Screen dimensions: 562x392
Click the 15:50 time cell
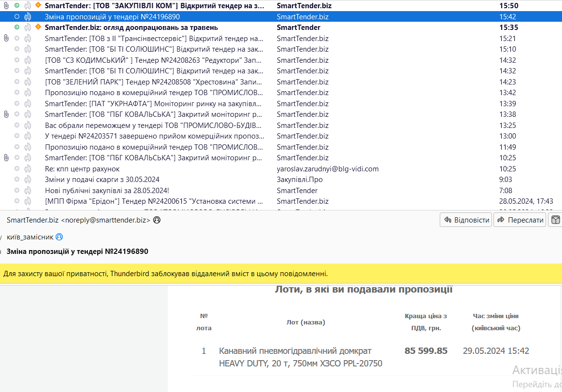508,6
